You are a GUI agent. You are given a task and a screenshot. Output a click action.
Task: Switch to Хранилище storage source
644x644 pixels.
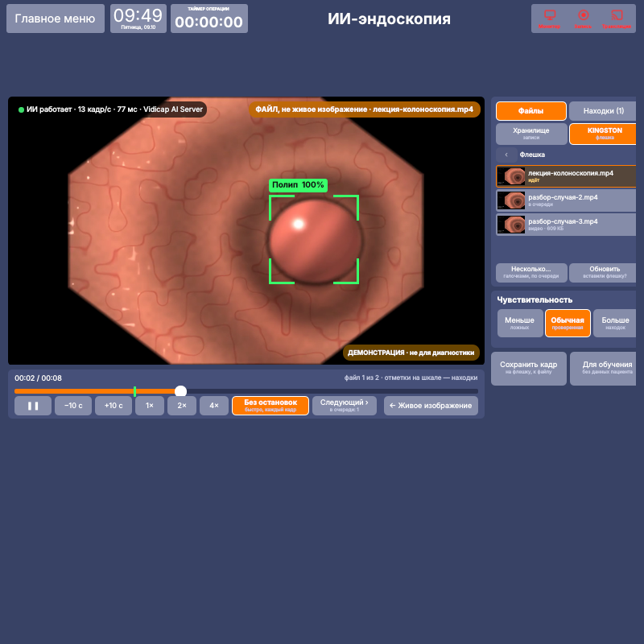pos(531,134)
